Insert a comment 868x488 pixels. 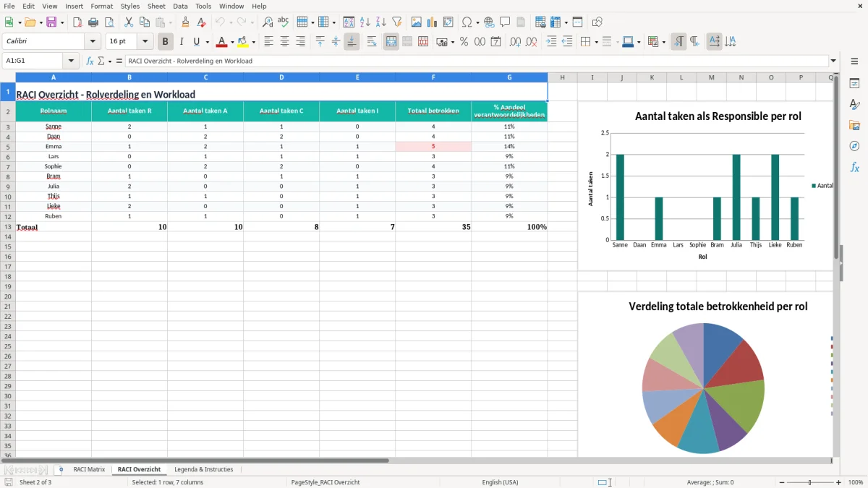(x=505, y=22)
